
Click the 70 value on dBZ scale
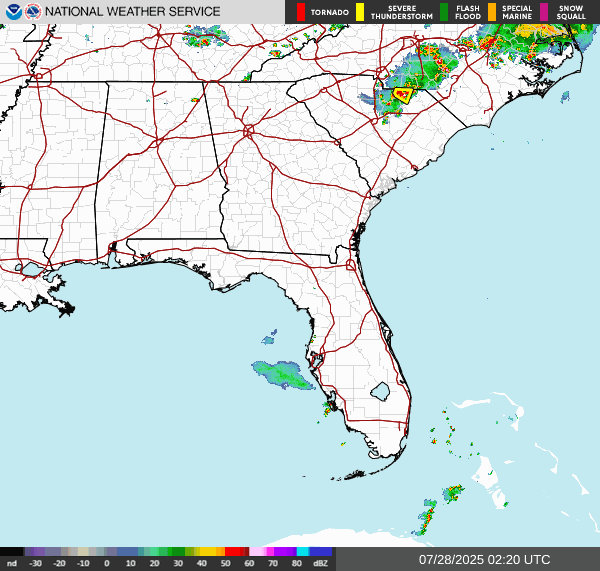pyautogui.click(x=273, y=563)
